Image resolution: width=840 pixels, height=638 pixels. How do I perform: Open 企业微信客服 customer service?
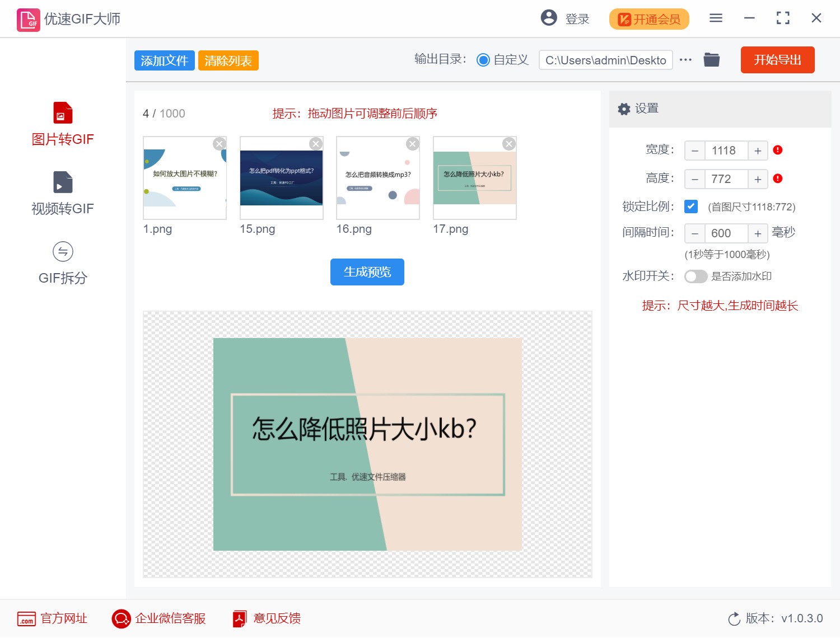(x=159, y=618)
